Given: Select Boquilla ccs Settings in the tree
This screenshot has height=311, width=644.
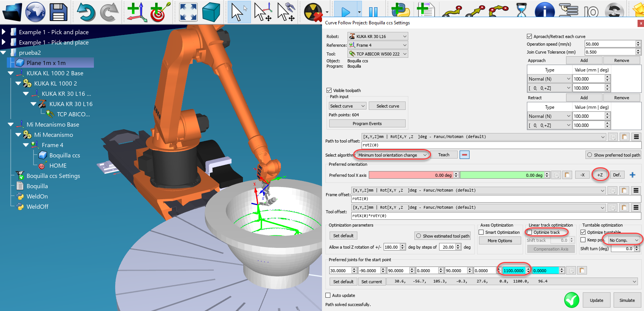Looking at the screenshot, I should click(53, 176).
